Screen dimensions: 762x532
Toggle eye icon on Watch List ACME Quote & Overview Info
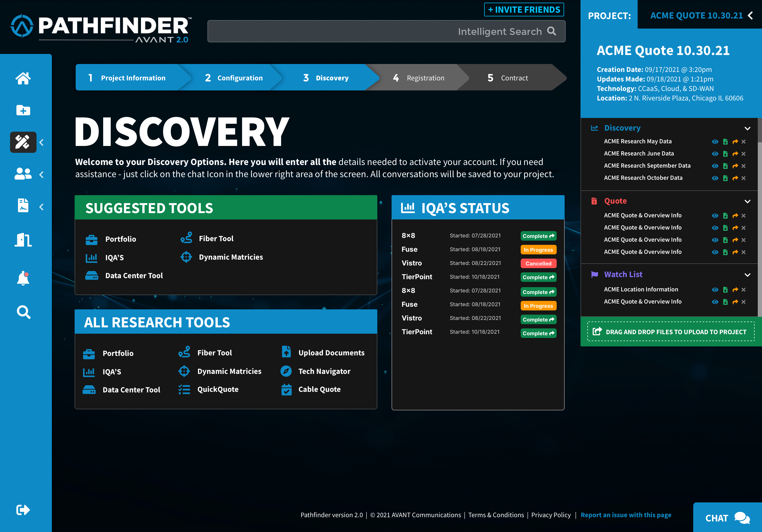click(x=715, y=302)
